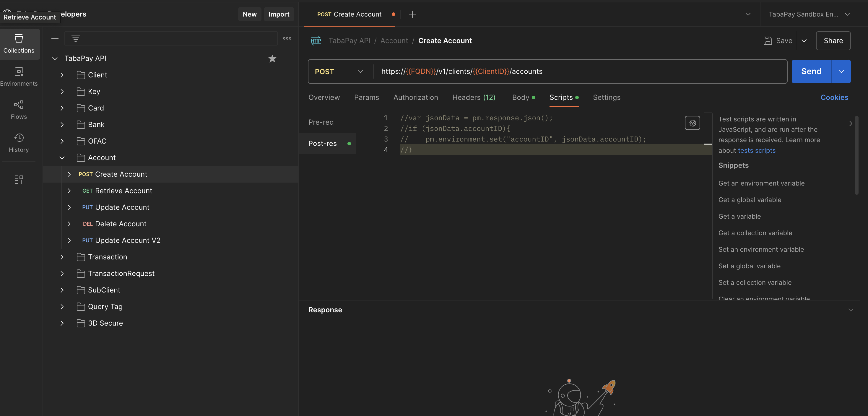Open the Environments sidebar panel
The height and width of the screenshot is (416, 868).
[x=19, y=77]
